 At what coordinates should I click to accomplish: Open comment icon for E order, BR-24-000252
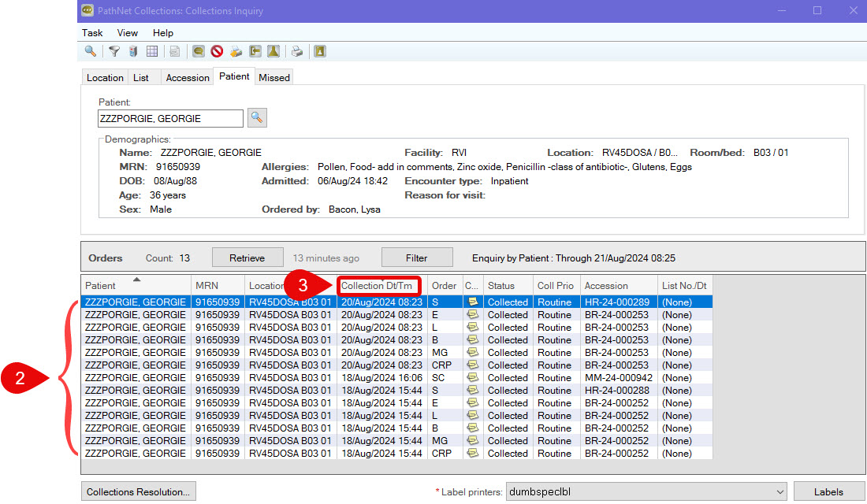[472, 403]
